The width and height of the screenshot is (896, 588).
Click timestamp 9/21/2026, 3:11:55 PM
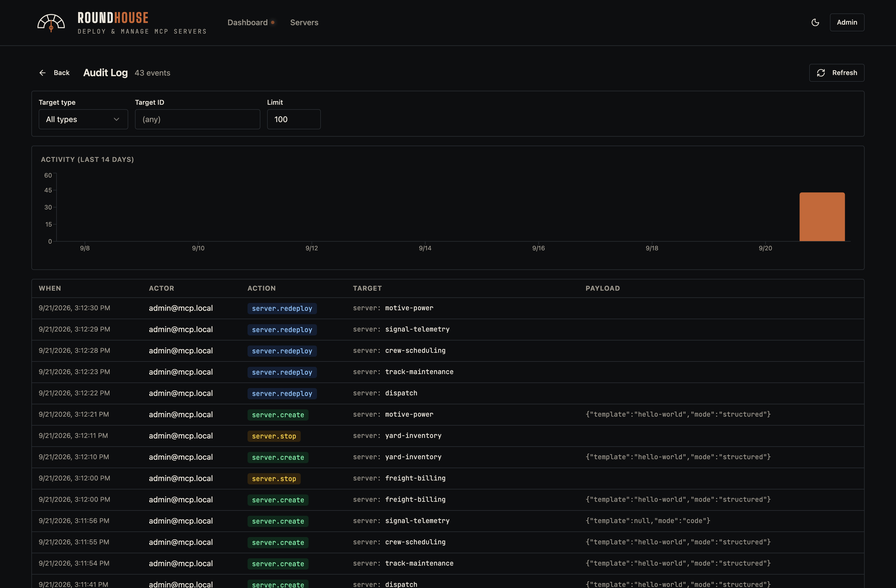pyautogui.click(x=74, y=542)
